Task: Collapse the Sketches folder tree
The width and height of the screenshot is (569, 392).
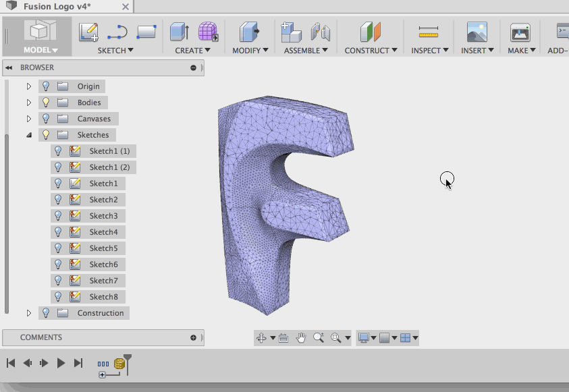Action: click(29, 135)
